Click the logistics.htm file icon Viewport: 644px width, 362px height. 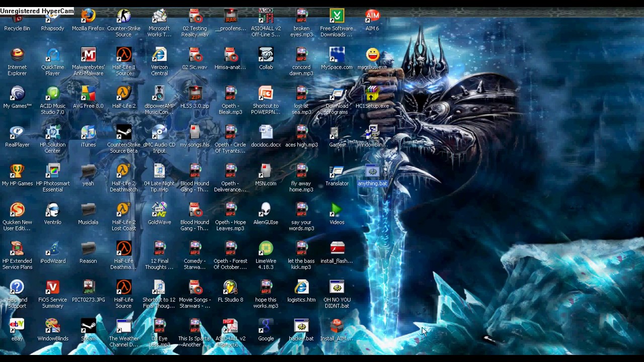point(301,291)
